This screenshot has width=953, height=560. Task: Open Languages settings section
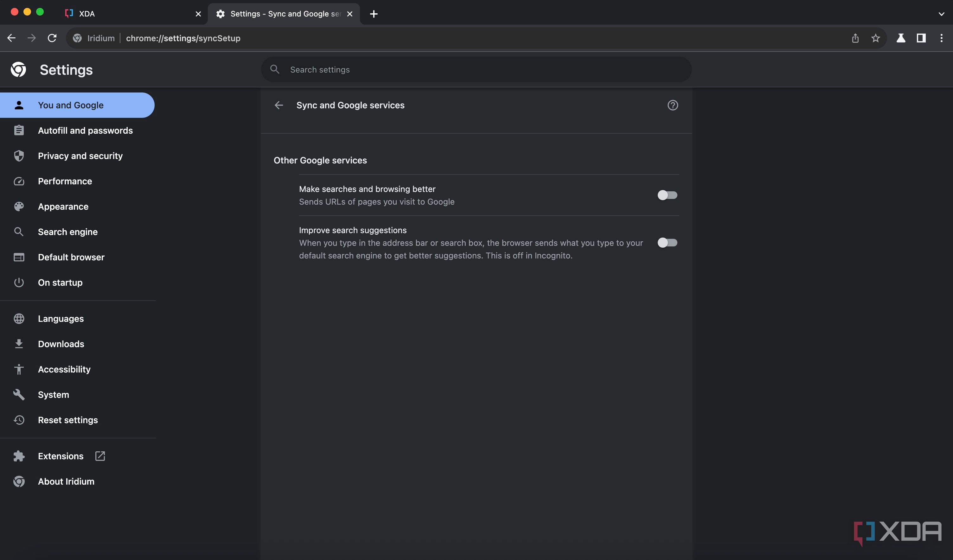coord(77,319)
